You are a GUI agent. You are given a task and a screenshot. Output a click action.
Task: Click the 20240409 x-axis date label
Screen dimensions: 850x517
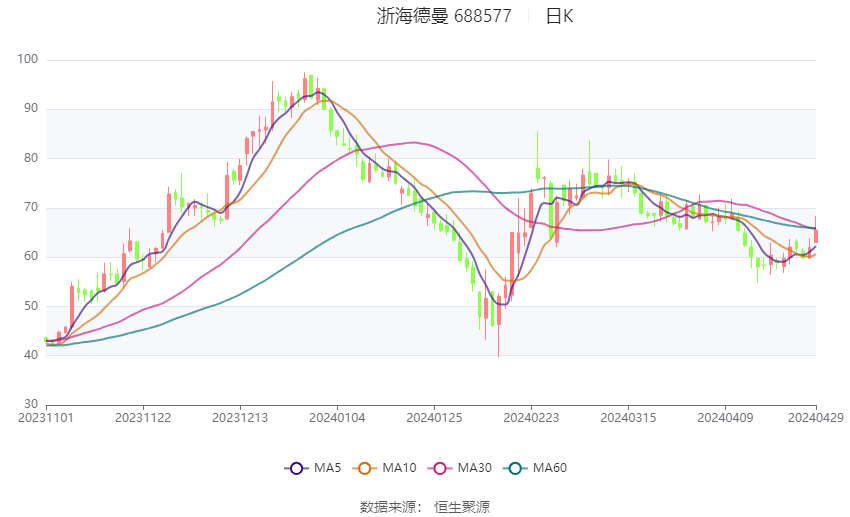[725, 418]
